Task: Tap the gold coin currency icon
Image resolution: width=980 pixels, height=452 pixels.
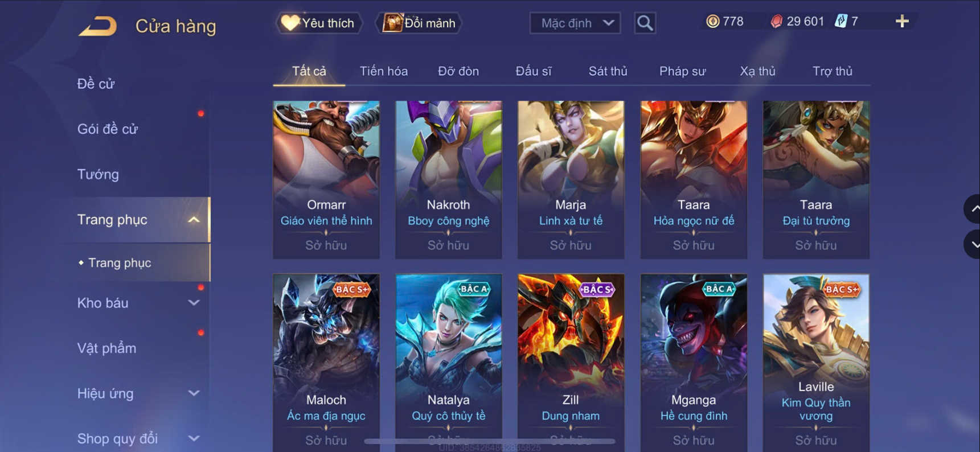Action: [x=712, y=22]
